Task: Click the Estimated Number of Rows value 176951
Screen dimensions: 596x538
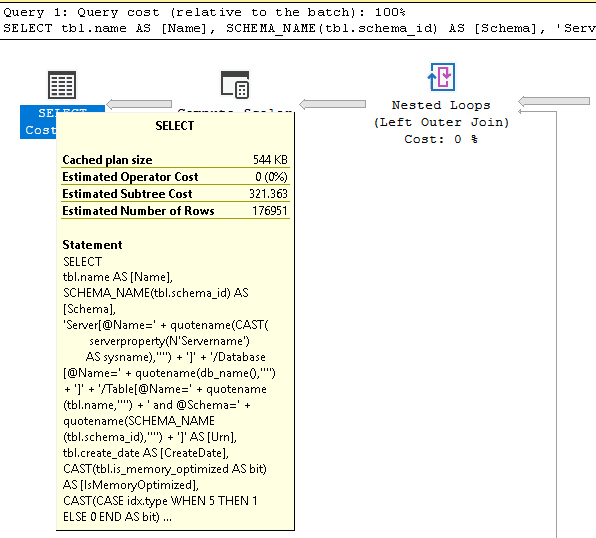Action: point(269,211)
